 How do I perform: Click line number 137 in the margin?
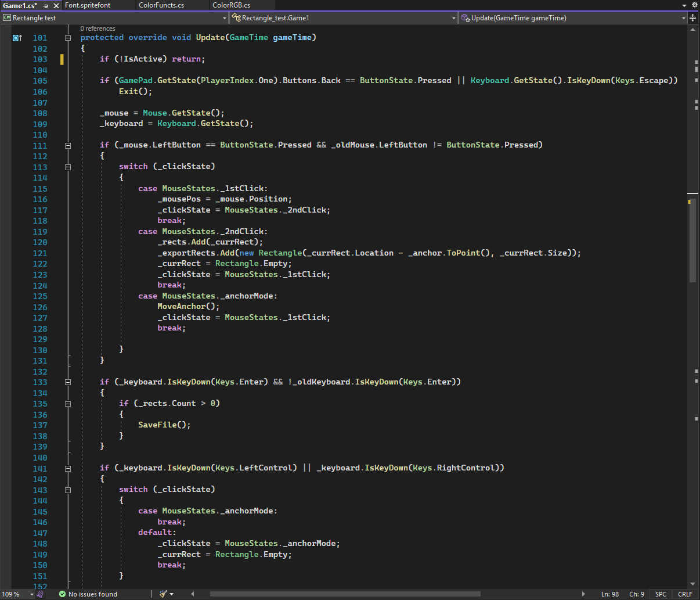pos(40,425)
